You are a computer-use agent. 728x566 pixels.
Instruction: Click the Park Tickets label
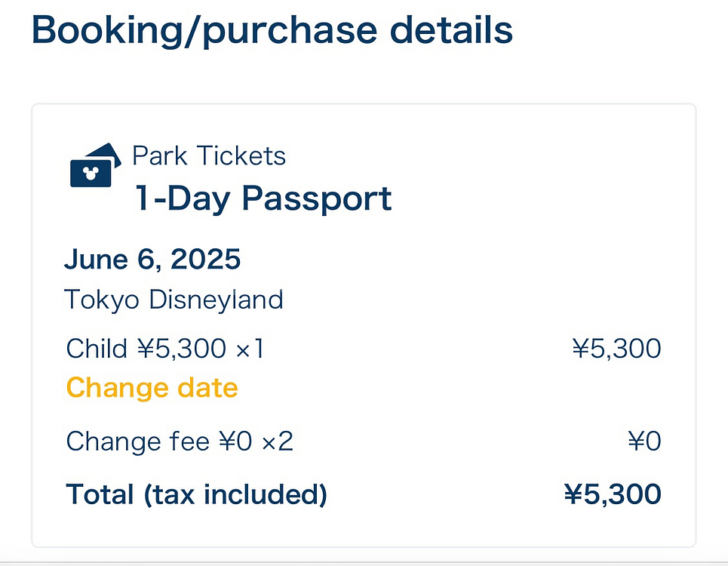(209, 155)
